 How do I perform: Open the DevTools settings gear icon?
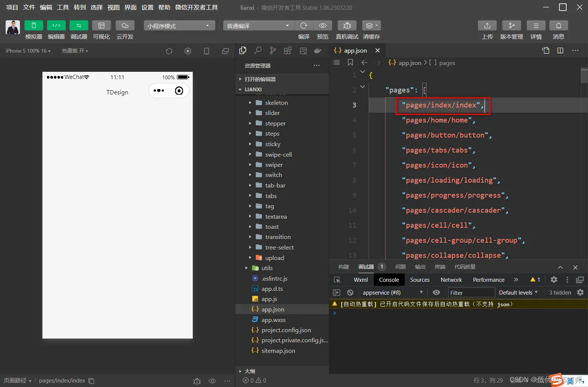(554, 279)
